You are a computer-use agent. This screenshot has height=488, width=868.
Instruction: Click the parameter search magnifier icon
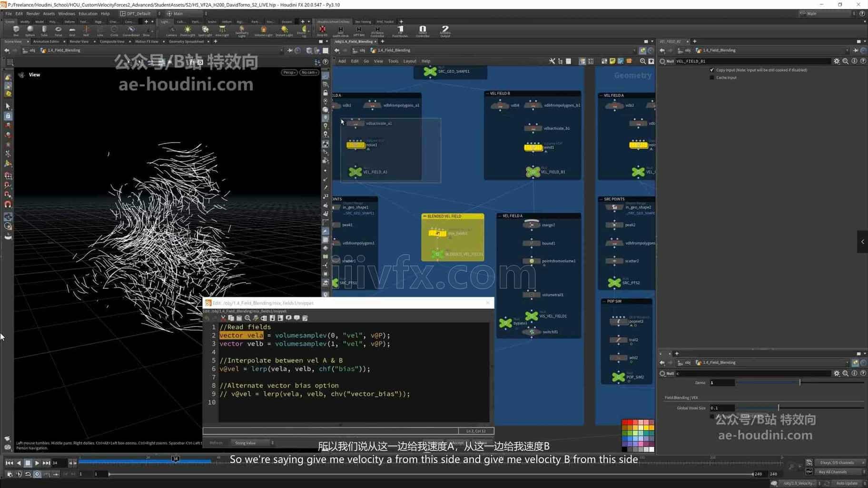[846, 61]
